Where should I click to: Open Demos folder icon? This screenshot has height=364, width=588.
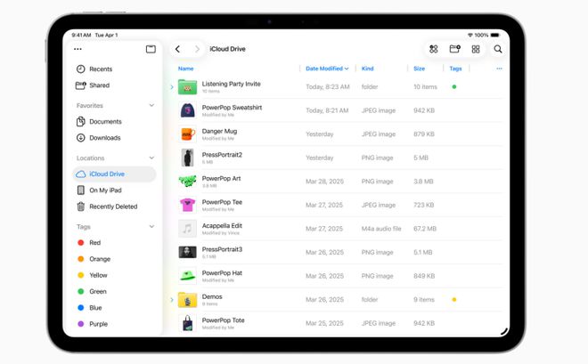(187, 300)
